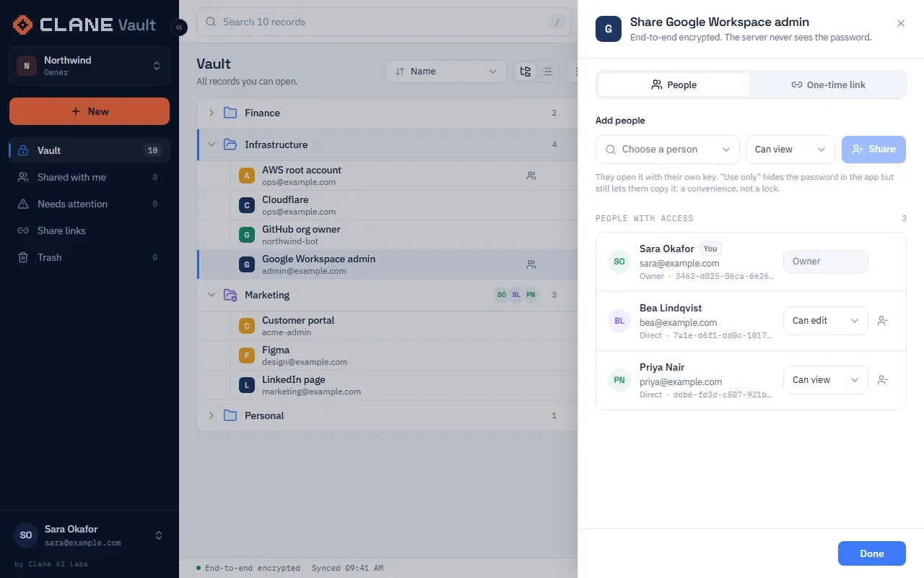Collapse the Infrastructure folder
This screenshot has width=924, height=578.
point(212,144)
